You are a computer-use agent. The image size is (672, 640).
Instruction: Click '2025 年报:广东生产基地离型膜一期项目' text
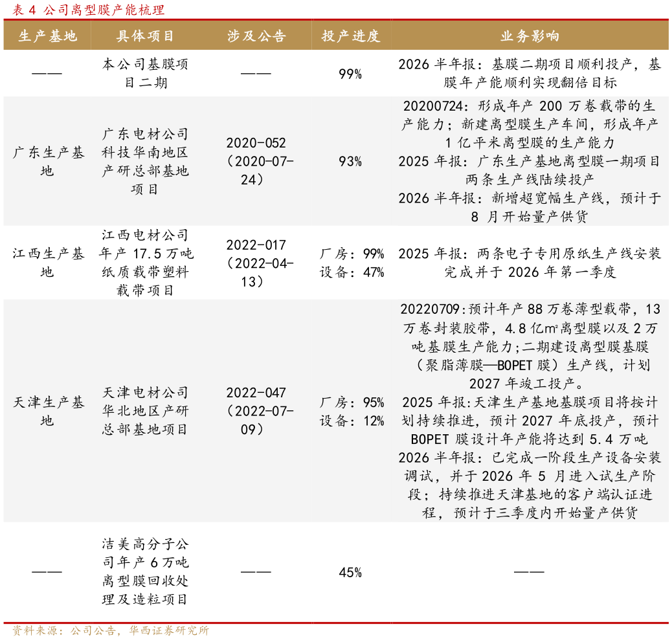pyautogui.click(x=530, y=170)
